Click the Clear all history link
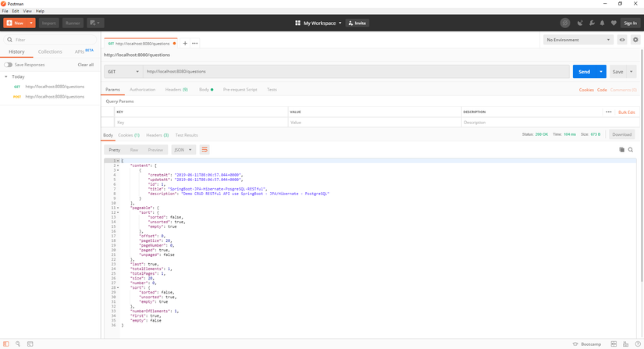The height and width of the screenshot is (349, 644). 85,65
